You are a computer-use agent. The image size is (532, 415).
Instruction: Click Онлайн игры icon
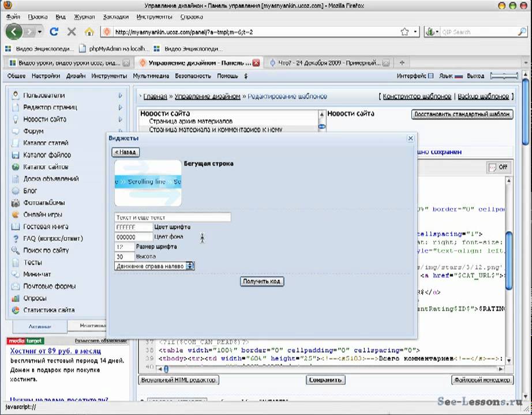(15, 214)
